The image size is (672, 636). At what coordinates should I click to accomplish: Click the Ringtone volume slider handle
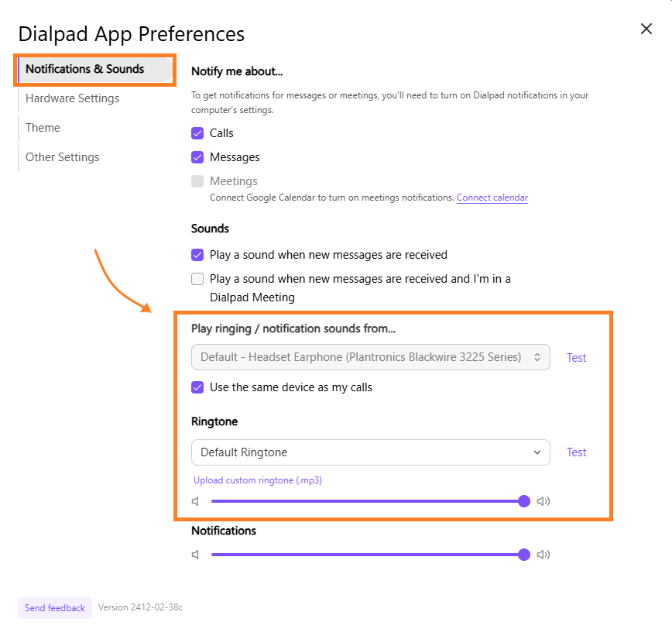523,501
